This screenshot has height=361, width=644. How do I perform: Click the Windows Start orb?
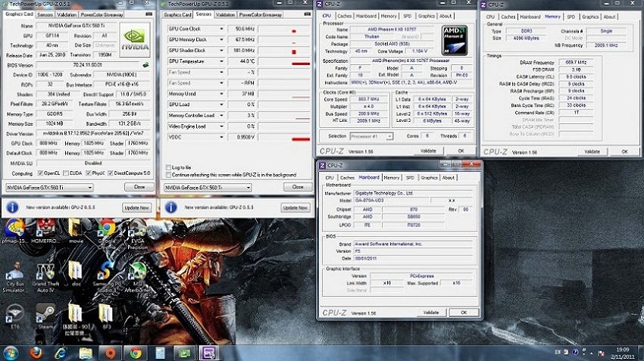(x=11, y=353)
